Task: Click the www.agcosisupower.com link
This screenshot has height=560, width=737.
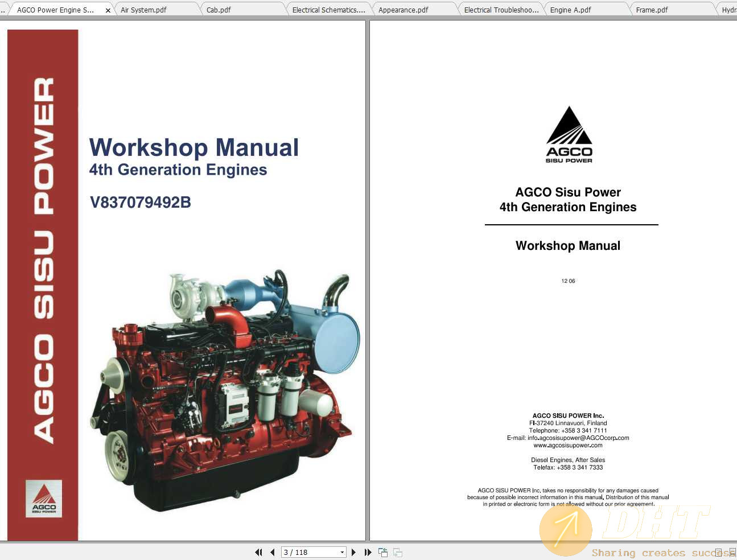Action: (568, 445)
